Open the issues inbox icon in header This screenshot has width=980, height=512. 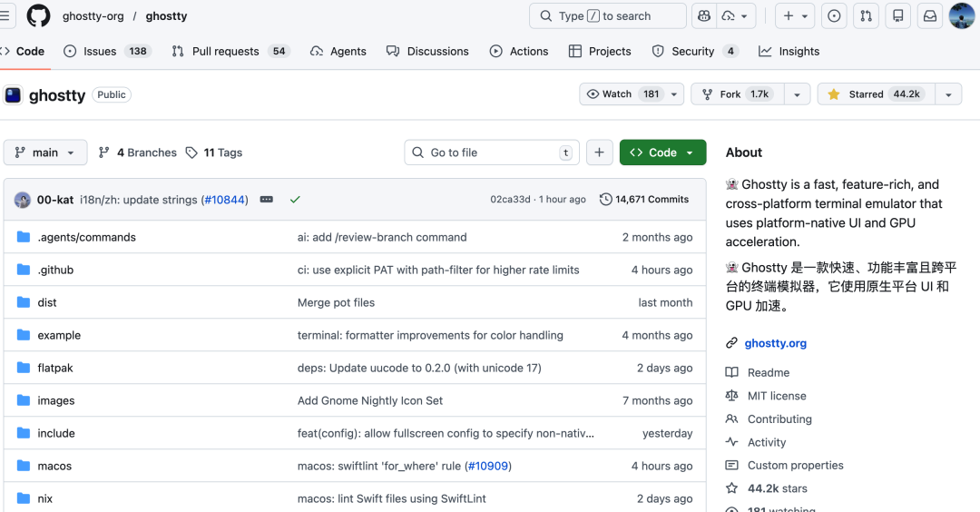point(834,15)
